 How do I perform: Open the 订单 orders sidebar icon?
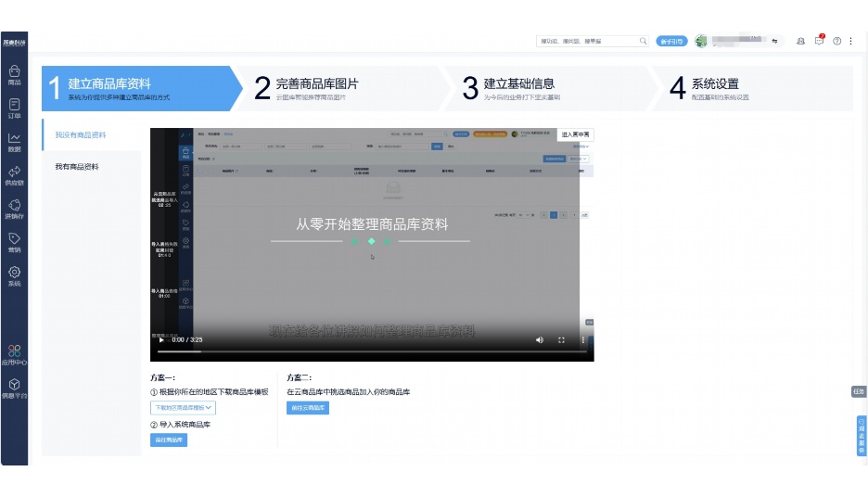14,108
